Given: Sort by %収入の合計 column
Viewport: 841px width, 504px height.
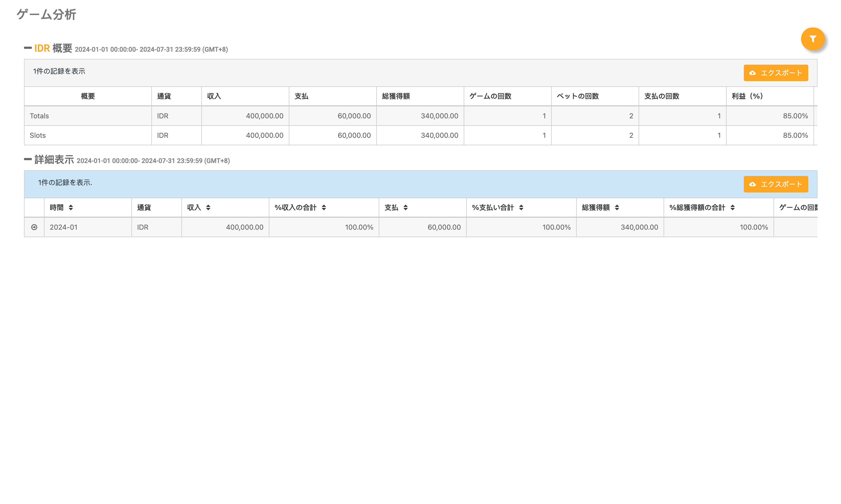Looking at the screenshot, I should point(324,207).
